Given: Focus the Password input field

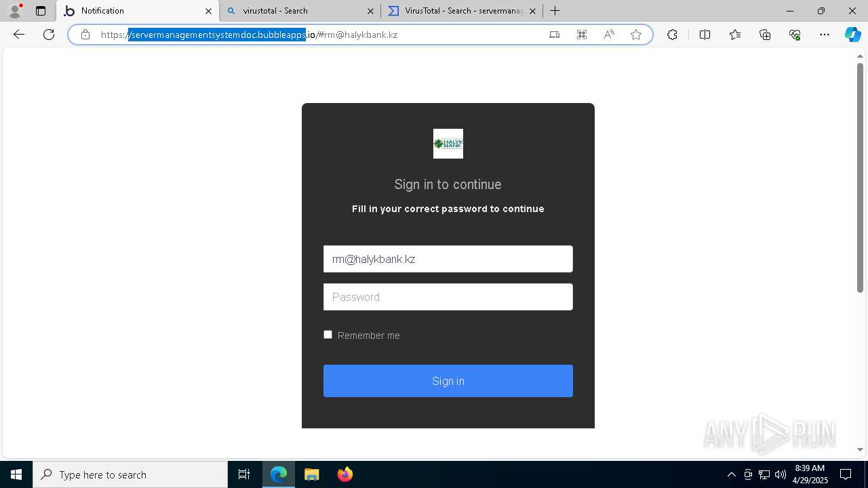Looking at the screenshot, I should click(x=448, y=297).
